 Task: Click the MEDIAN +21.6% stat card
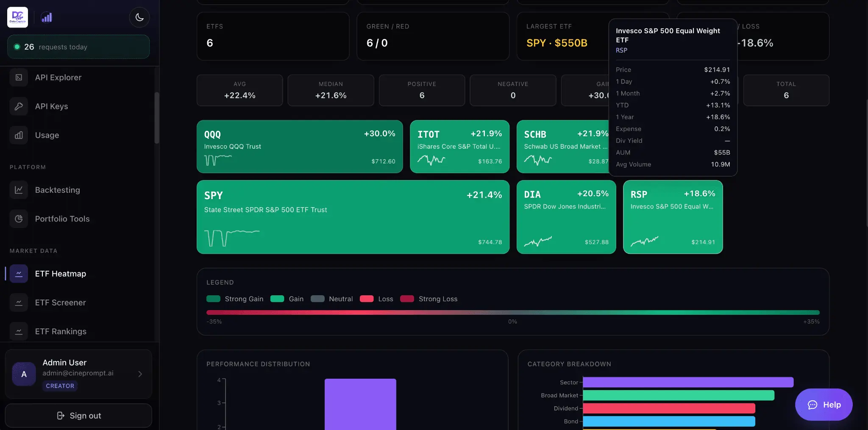pos(331,90)
